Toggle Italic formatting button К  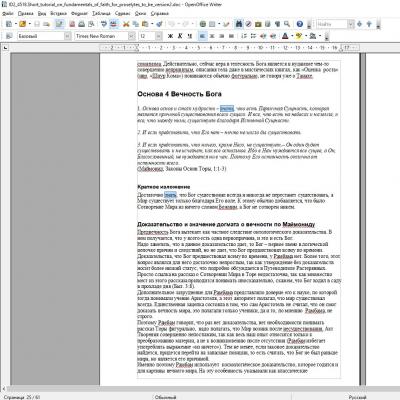point(180,36)
